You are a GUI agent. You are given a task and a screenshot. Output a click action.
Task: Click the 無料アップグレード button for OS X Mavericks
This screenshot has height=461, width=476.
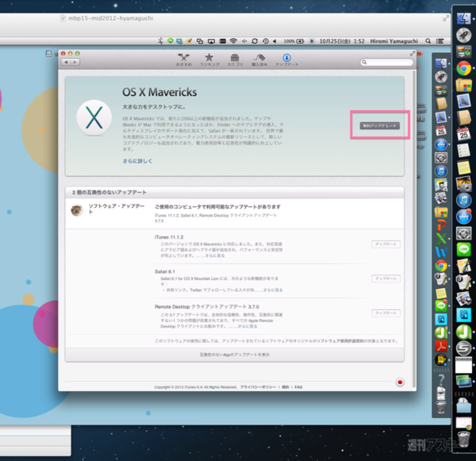(379, 125)
